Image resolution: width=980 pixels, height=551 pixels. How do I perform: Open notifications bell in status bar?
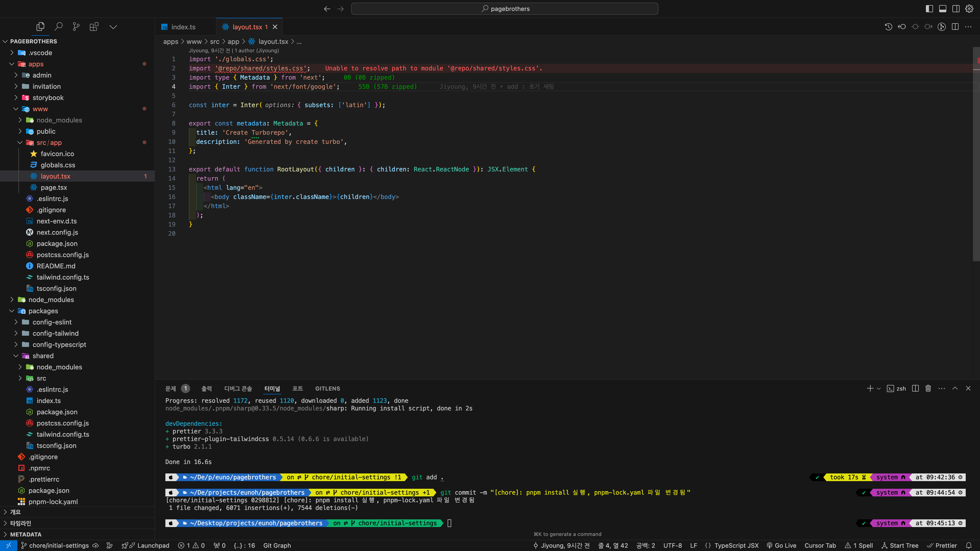pos(969,545)
